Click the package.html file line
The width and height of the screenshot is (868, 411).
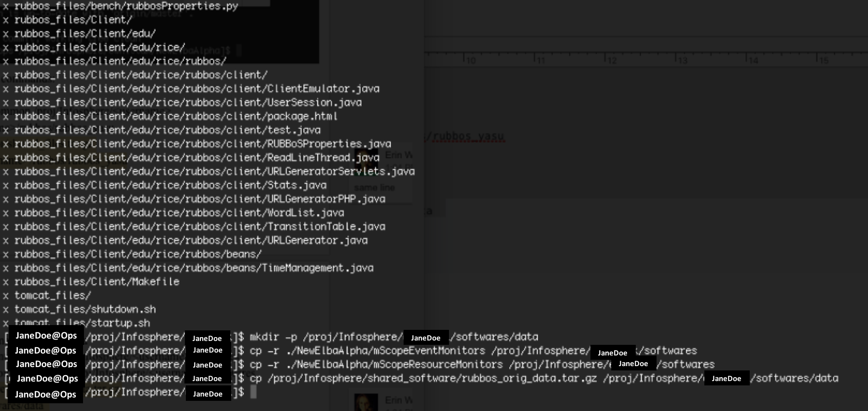tap(170, 116)
